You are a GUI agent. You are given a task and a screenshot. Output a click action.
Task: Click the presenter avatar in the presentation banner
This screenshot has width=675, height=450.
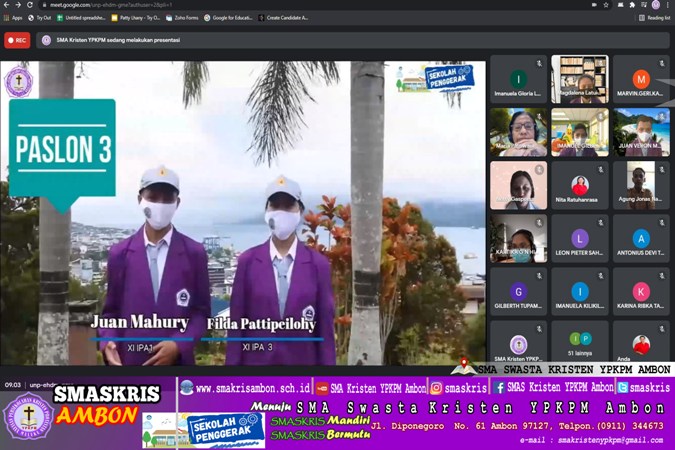[46, 40]
